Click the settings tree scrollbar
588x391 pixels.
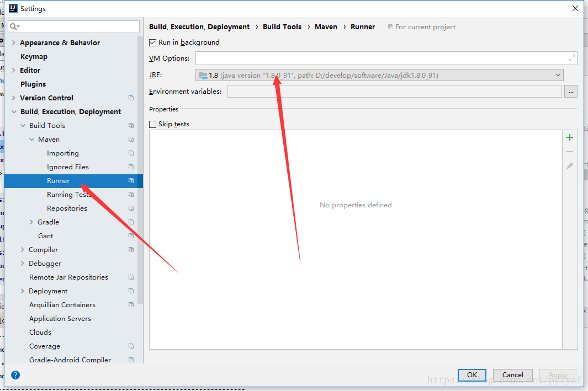pyautogui.click(x=140, y=170)
